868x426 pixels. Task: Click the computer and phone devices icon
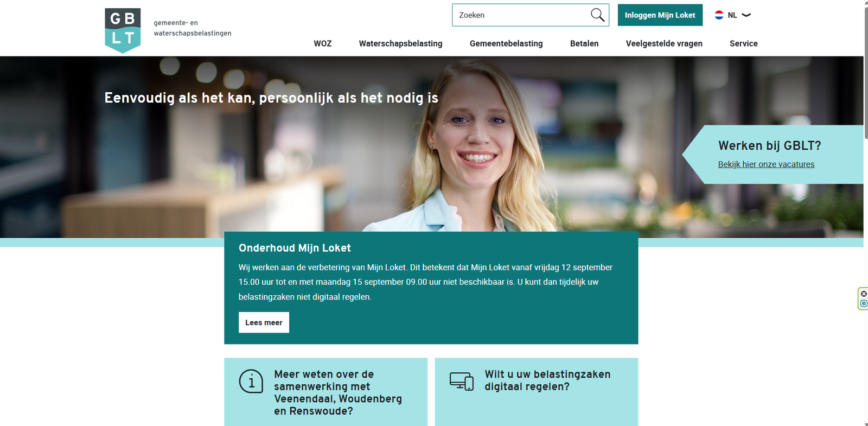pyautogui.click(x=462, y=381)
